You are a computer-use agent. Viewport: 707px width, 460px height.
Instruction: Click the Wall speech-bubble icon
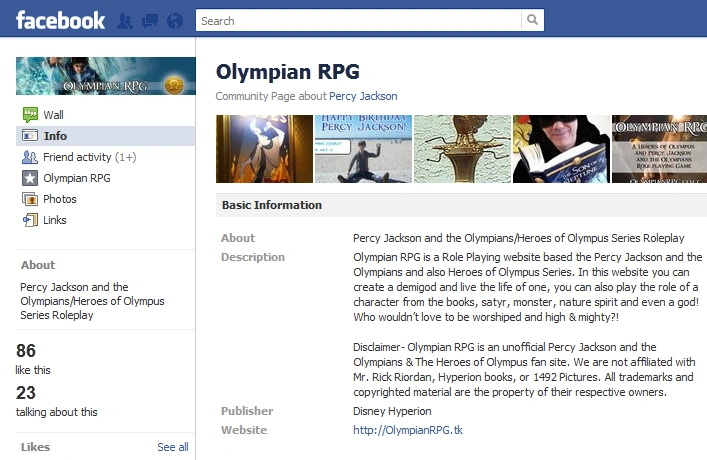30,115
